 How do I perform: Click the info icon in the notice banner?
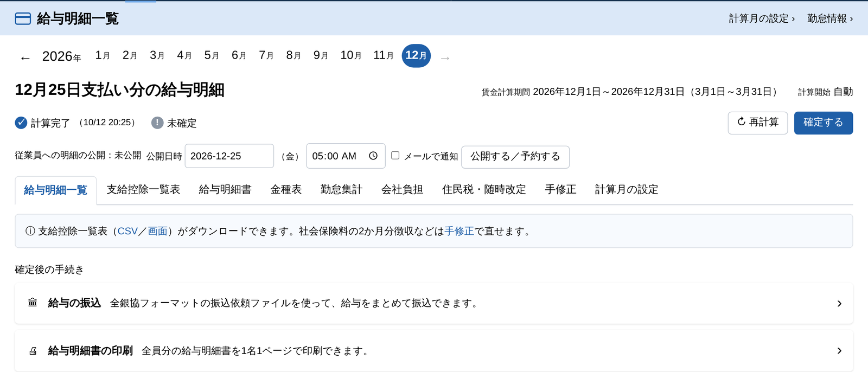pyautogui.click(x=30, y=231)
